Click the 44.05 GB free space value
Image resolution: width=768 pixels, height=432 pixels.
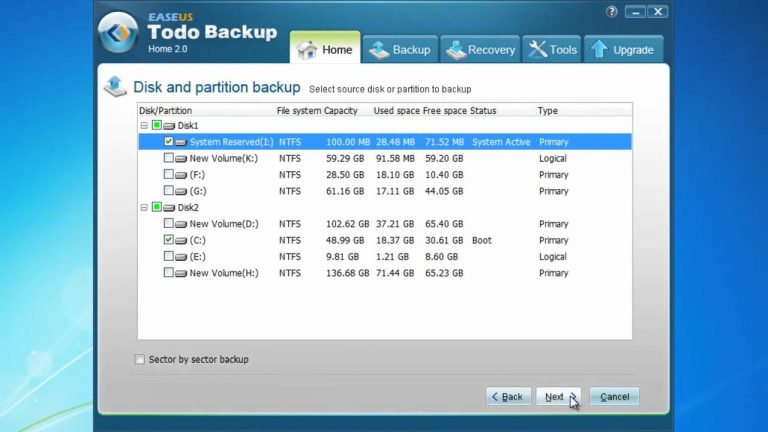click(x=444, y=192)
